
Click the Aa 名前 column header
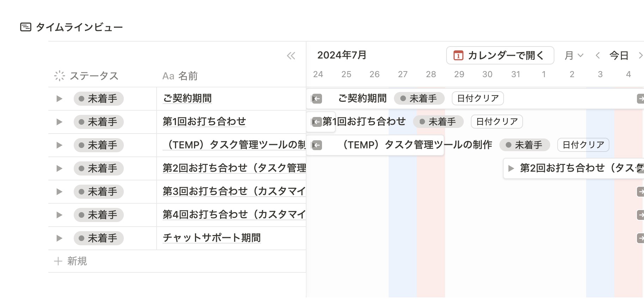point(180,76)
